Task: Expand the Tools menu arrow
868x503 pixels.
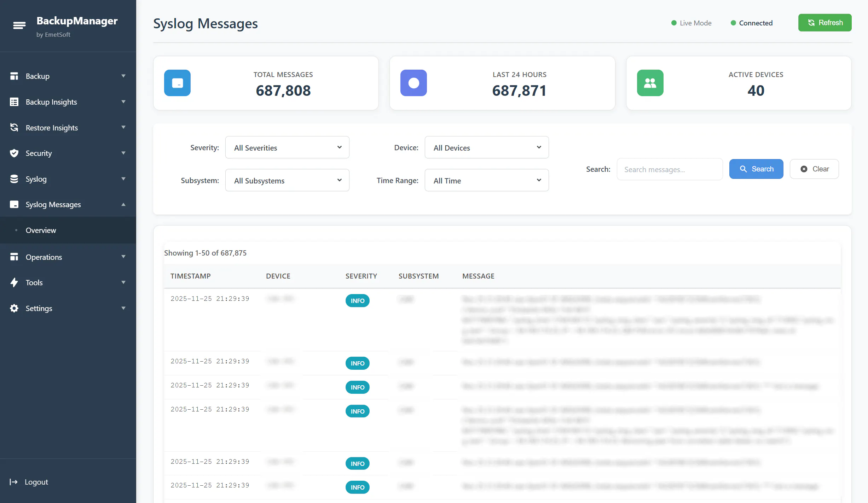Action: pos(123,282)
